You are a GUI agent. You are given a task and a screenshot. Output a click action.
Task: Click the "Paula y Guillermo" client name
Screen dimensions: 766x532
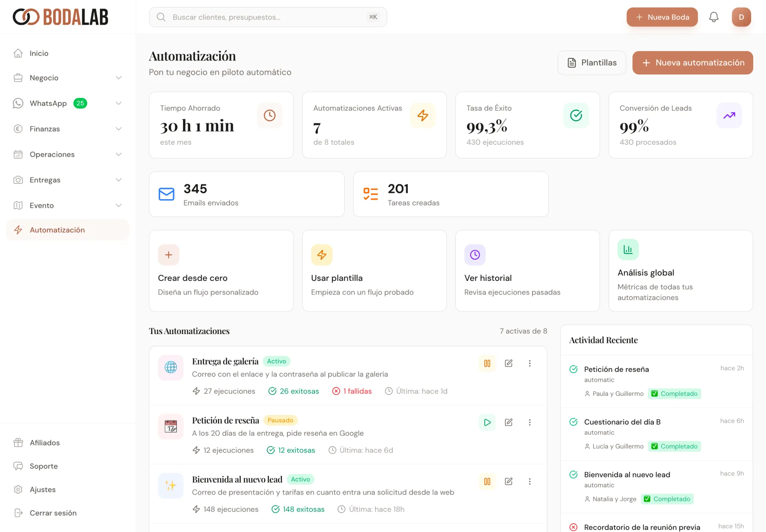point(618,394)
